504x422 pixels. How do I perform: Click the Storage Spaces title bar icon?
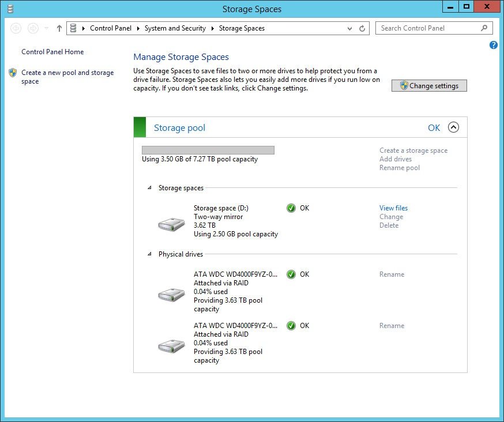pyautogui.click(x=10, y=9)
